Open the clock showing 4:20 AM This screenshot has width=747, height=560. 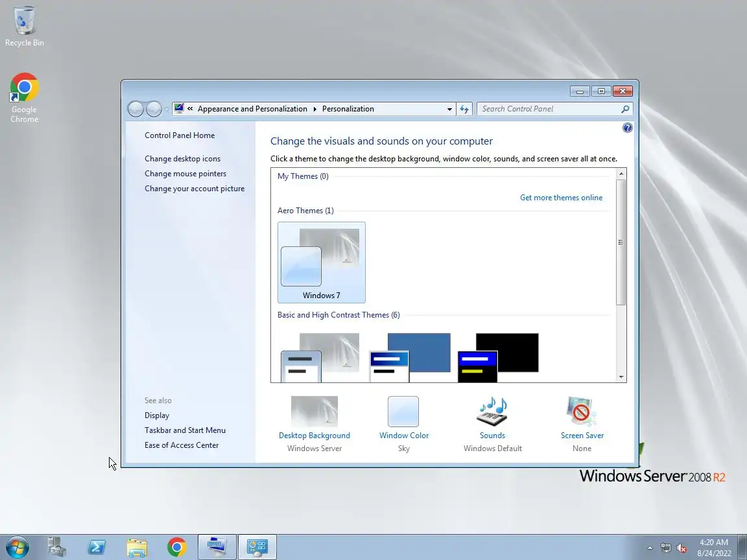point(714,548)
